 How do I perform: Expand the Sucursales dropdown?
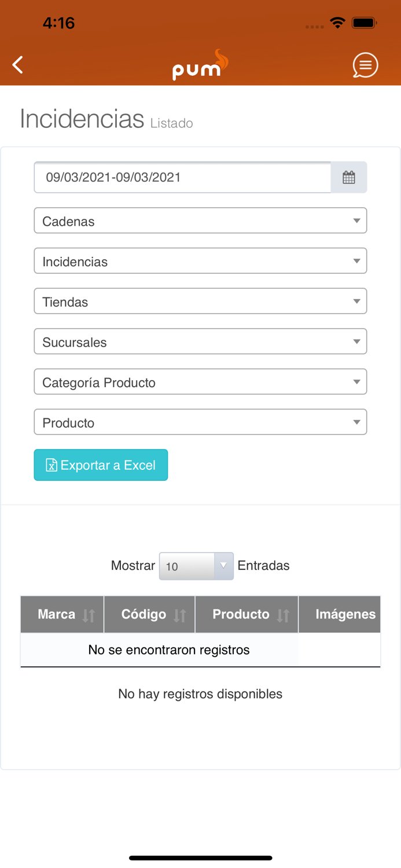point(200,341)
